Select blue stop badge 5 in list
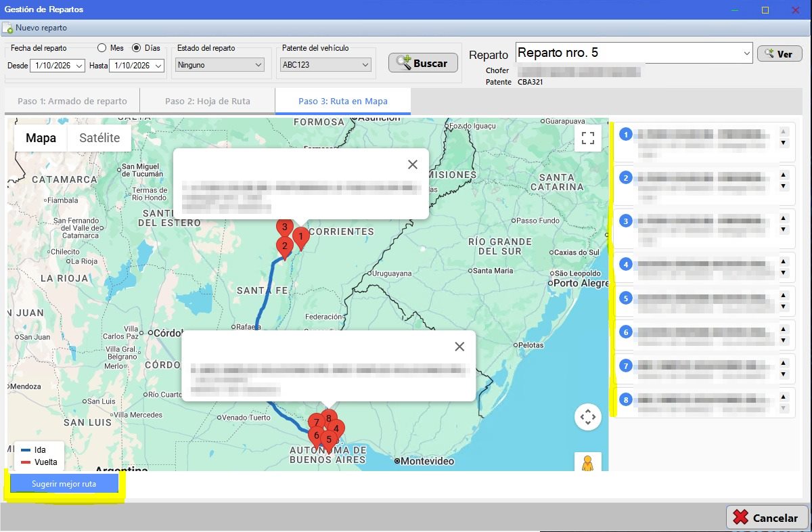 [x=626, y=298]
